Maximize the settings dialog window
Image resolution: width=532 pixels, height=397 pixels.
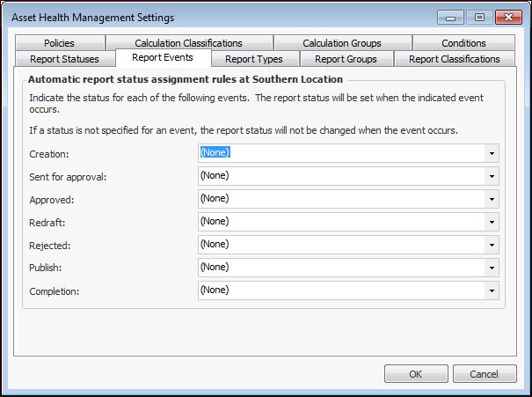click(x=479, y=17)
